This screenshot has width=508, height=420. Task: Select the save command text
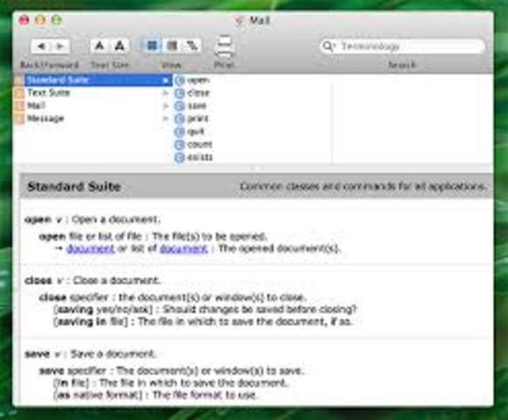pyautogui.click(x=197, y=106)
